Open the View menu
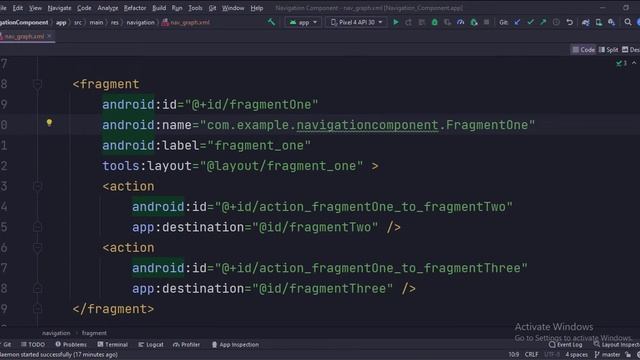The height and width of the screenshot is (360, 640). 35,8
